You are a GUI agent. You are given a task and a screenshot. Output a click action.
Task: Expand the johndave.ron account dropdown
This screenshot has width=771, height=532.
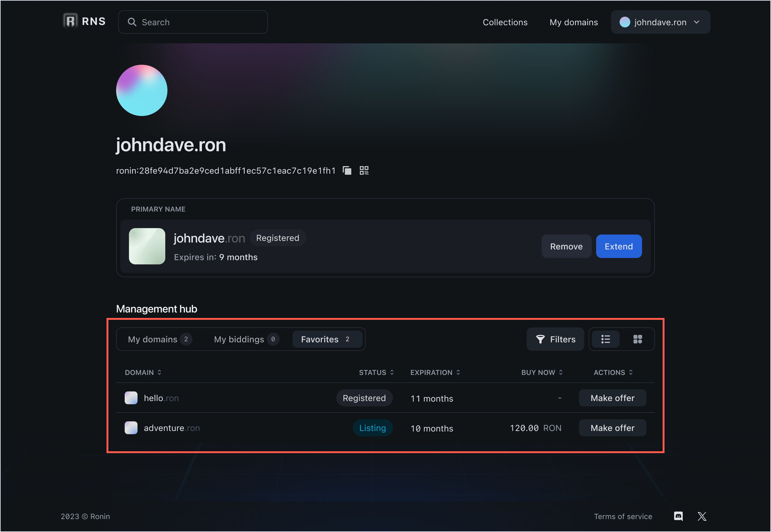click(660, 22)
